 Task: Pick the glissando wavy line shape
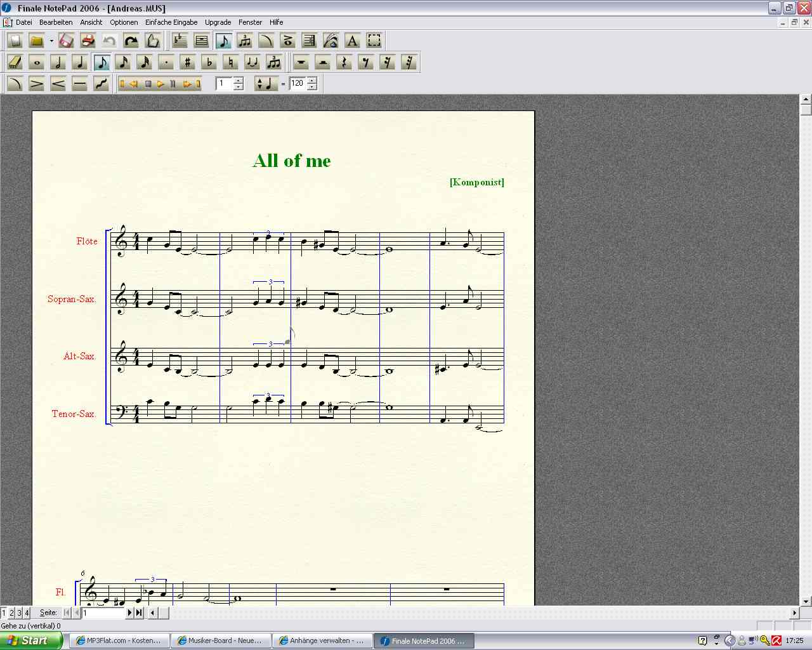pos(101,83)
